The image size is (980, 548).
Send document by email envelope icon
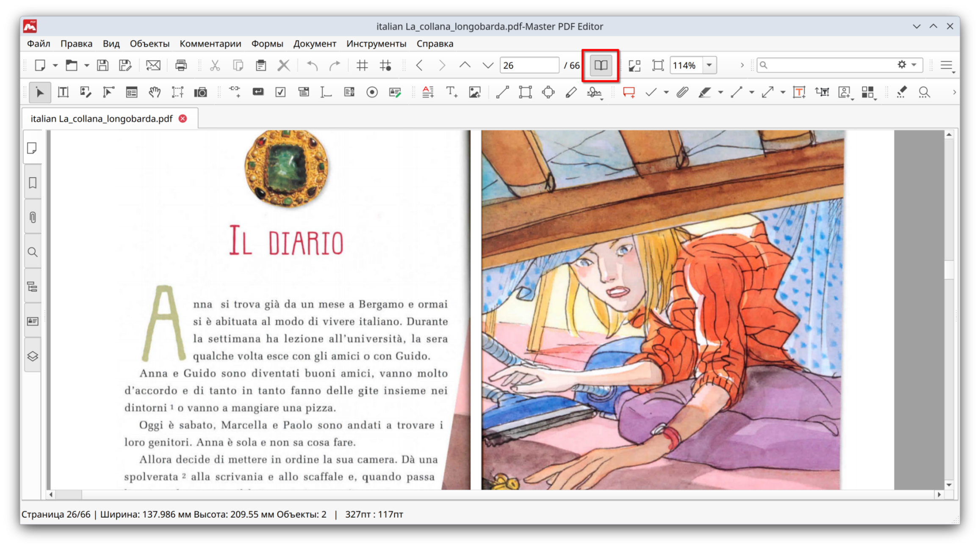coord(153,65)
